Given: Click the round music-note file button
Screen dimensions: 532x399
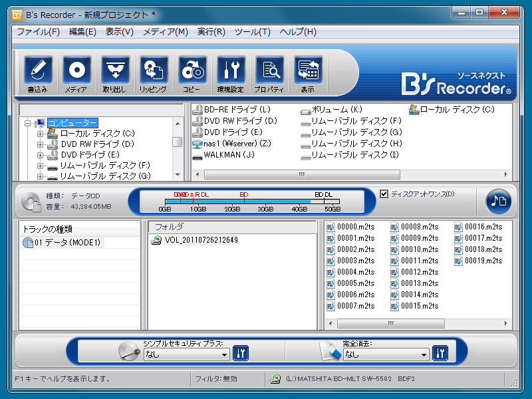Looking at the screenshot, I should tap(498, 201).
